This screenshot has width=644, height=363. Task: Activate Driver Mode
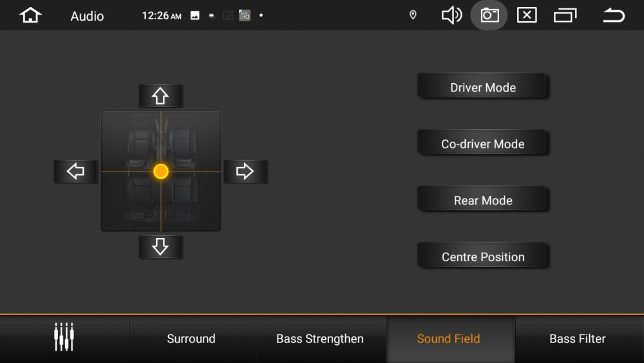coord(483,87)
